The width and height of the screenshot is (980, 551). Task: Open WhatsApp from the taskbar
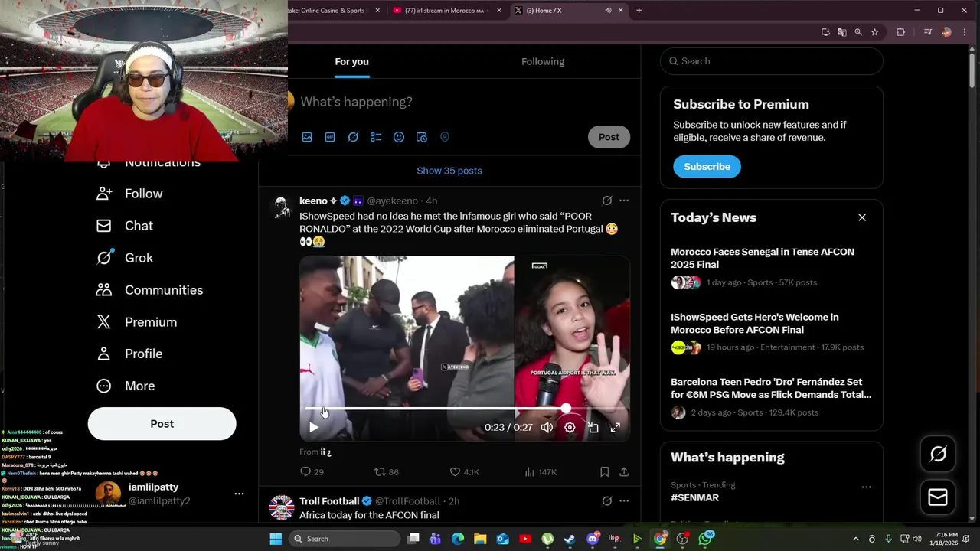tap(705, 539)
